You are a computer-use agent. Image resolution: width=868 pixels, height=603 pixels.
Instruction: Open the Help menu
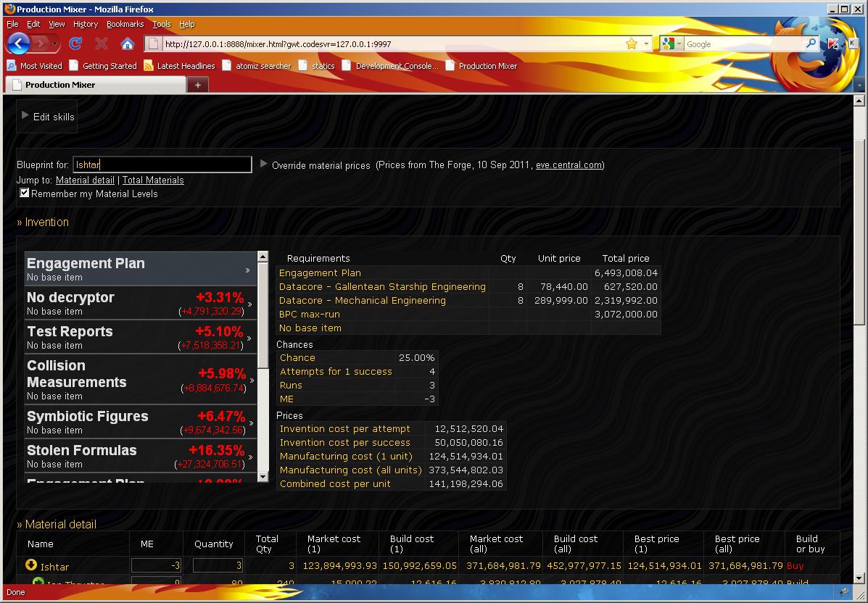(x=186, y=24)
